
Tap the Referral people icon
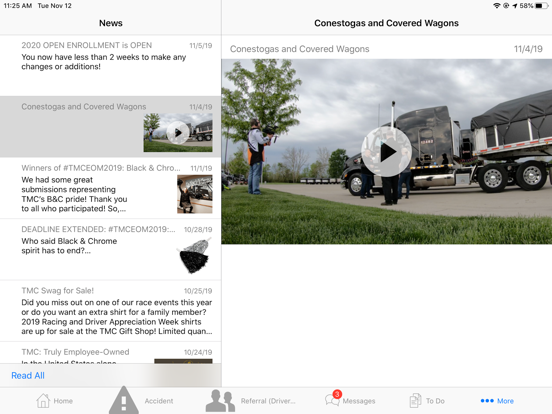[220, 401]
